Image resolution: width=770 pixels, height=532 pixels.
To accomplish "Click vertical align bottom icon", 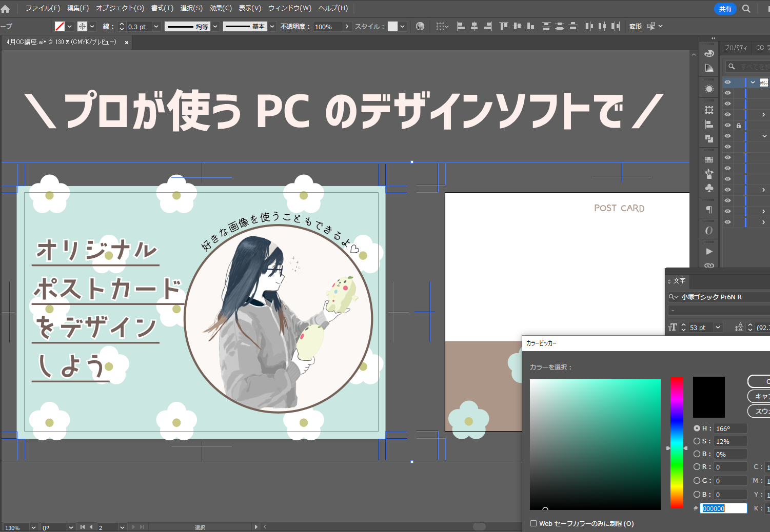I will [x=530, y=26].
